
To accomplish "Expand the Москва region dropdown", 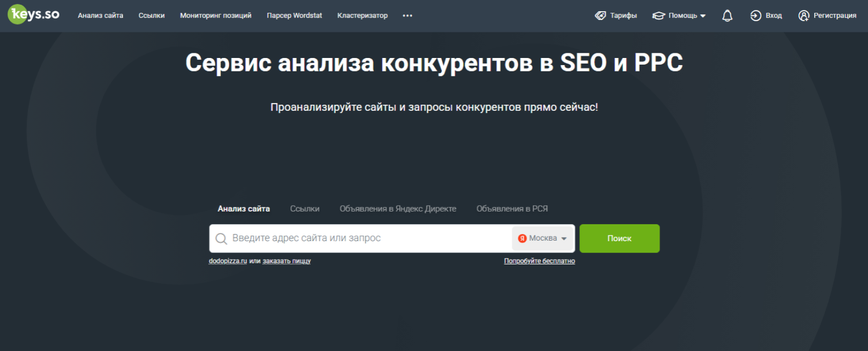I will click(x=542, y=239).
